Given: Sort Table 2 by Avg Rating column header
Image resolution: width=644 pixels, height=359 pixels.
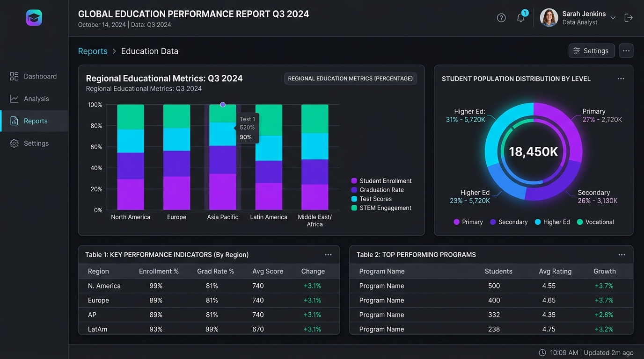Looking at the screenshot, I should coord(555,271).
